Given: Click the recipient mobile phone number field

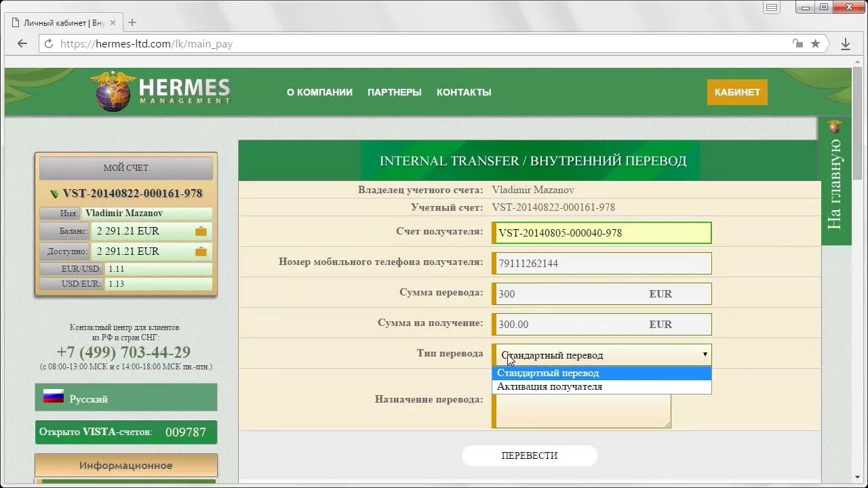Looking at the screenshot, I should point(602,263).
